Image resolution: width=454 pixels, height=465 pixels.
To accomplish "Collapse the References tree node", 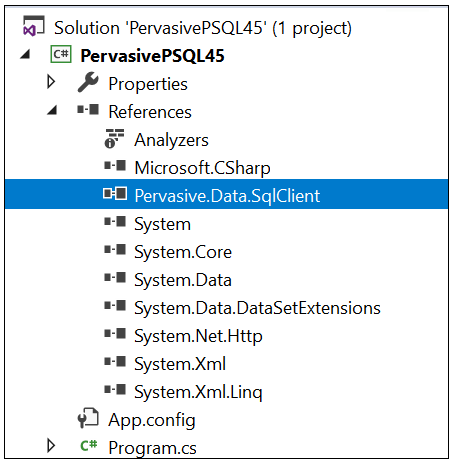I will click(x=52, y=110).
